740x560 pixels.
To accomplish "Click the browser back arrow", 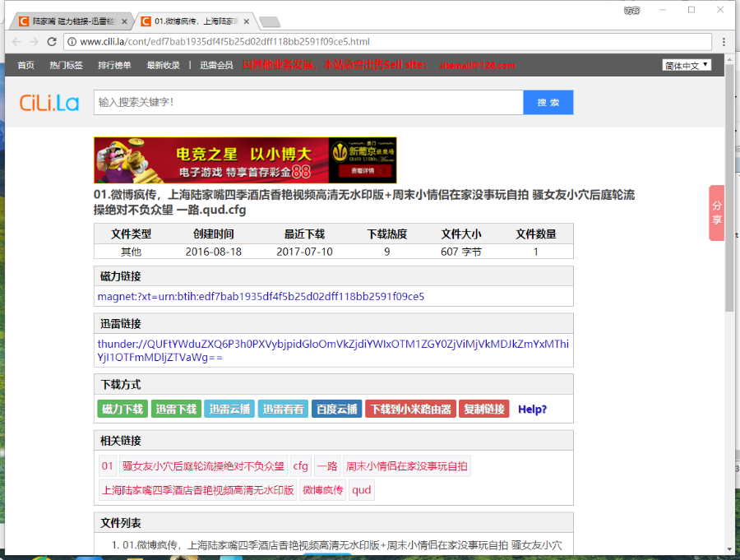I will [x=16, y=42].
